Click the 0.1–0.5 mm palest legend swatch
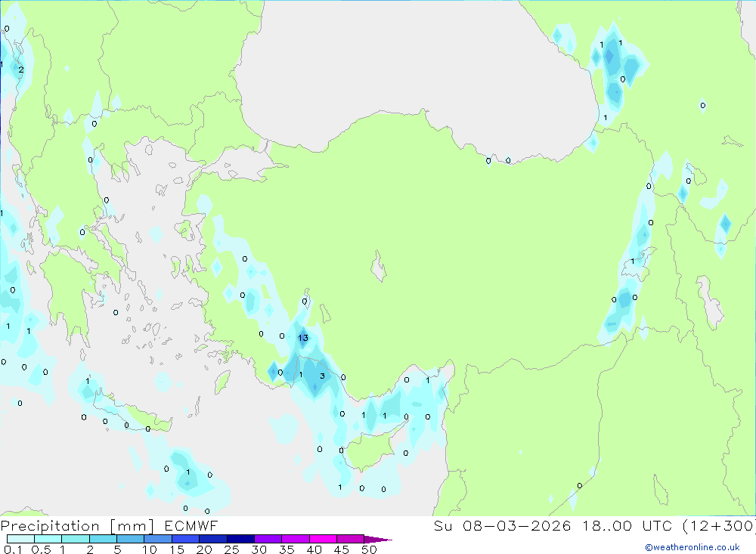 (20, 539)
